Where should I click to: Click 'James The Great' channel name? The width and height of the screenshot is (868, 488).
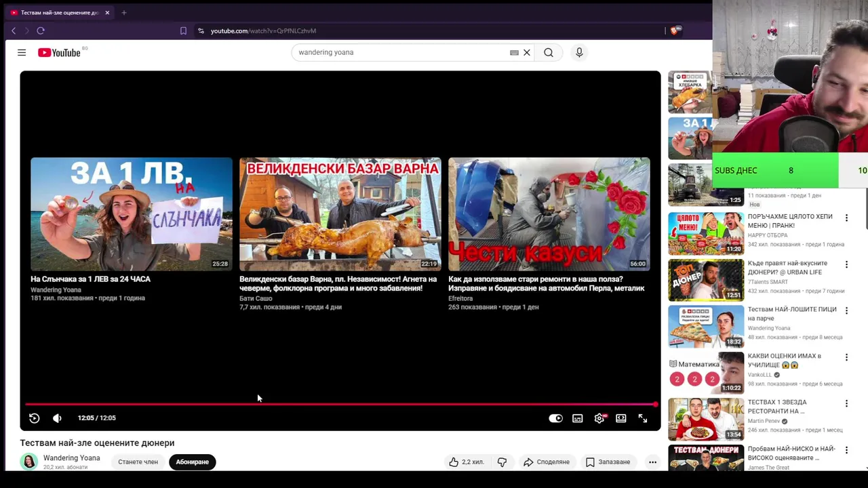pos(768,468)
